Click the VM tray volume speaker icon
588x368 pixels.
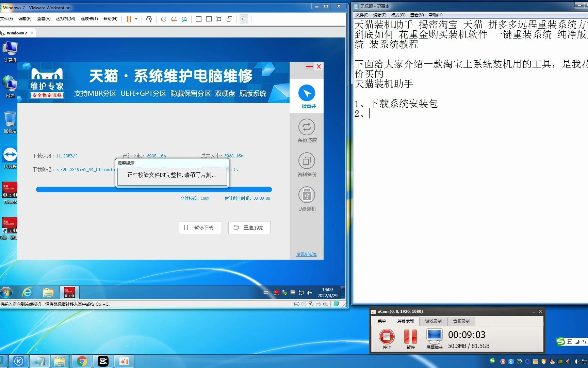(309, 293)
